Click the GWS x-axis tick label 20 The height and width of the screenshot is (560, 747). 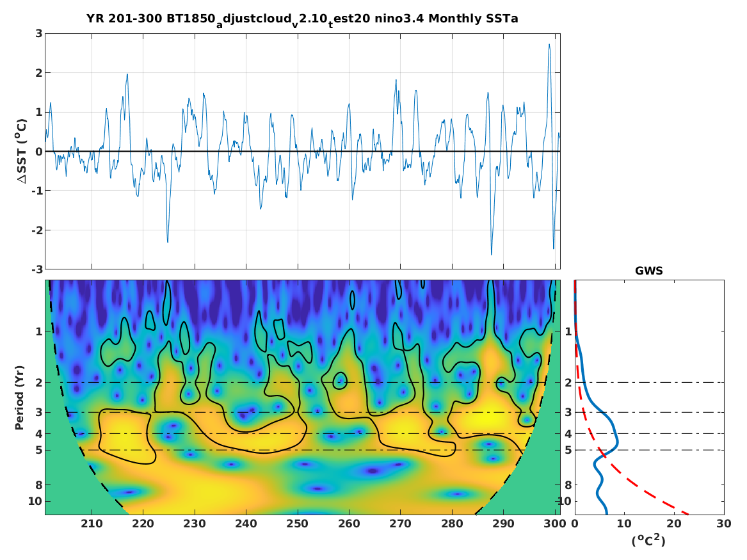[x=673, y=524]
